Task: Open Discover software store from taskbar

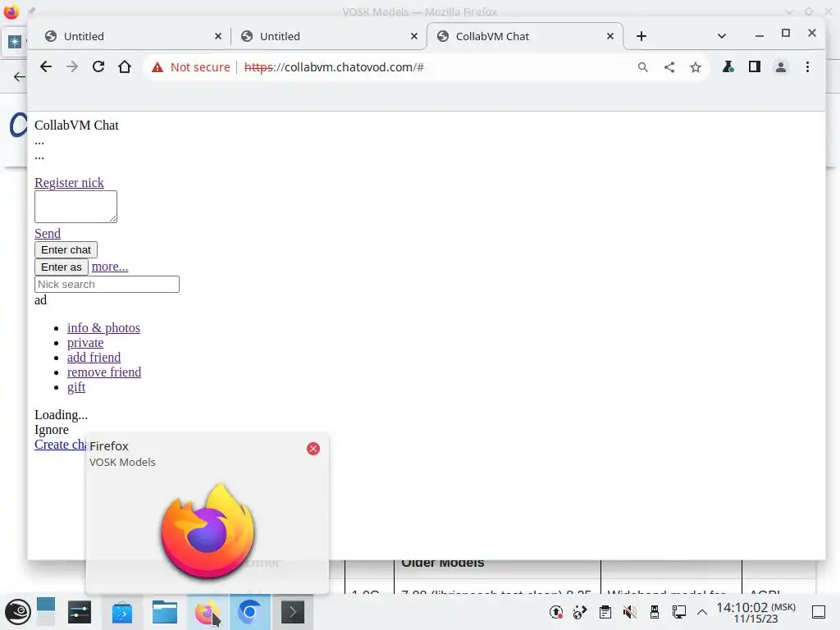Action: click(122, 612)
